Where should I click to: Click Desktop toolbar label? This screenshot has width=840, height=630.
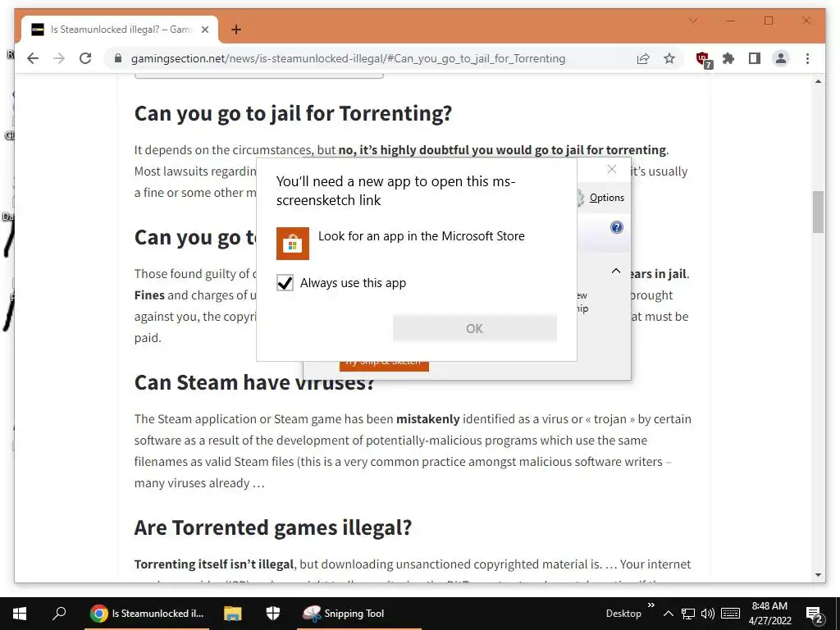(x=623, y=614)
